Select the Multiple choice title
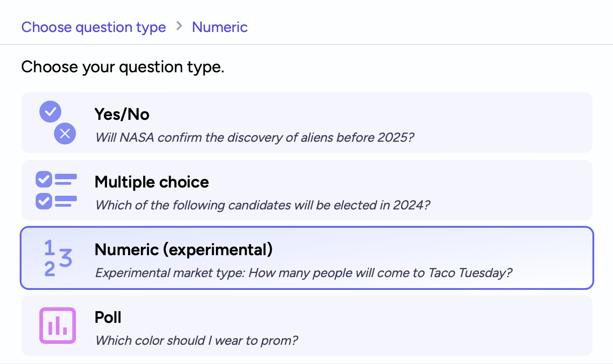The height and width of the screenshot is (364, 613). tap(152, 182)
